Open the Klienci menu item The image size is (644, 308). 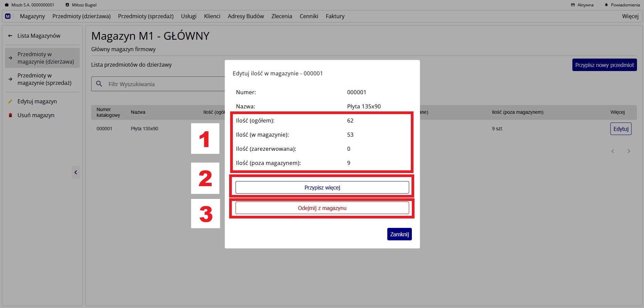click(212, 16)
